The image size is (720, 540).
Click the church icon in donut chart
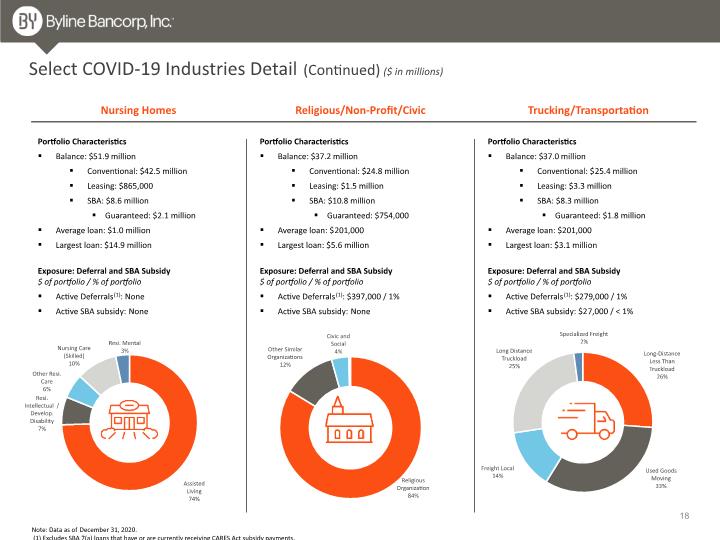tap(349, 420)
